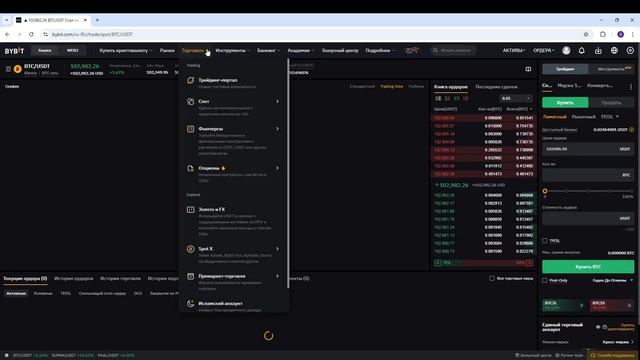Select the Рыночный order type tab
This screenshot has height=360, width=640.
pyautogui.click(x=583, y=117)
